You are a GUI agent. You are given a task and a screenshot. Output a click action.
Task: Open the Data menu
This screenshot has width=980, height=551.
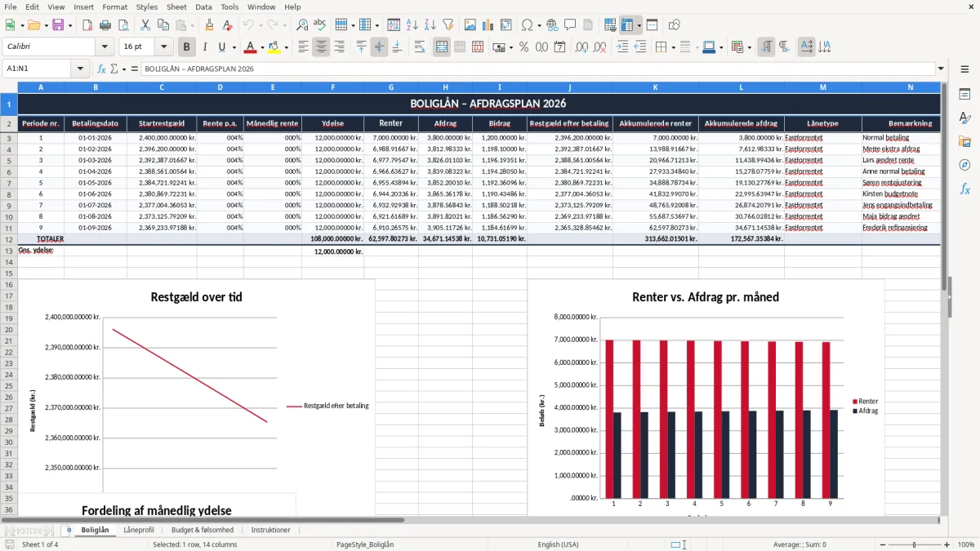(203, 7)
